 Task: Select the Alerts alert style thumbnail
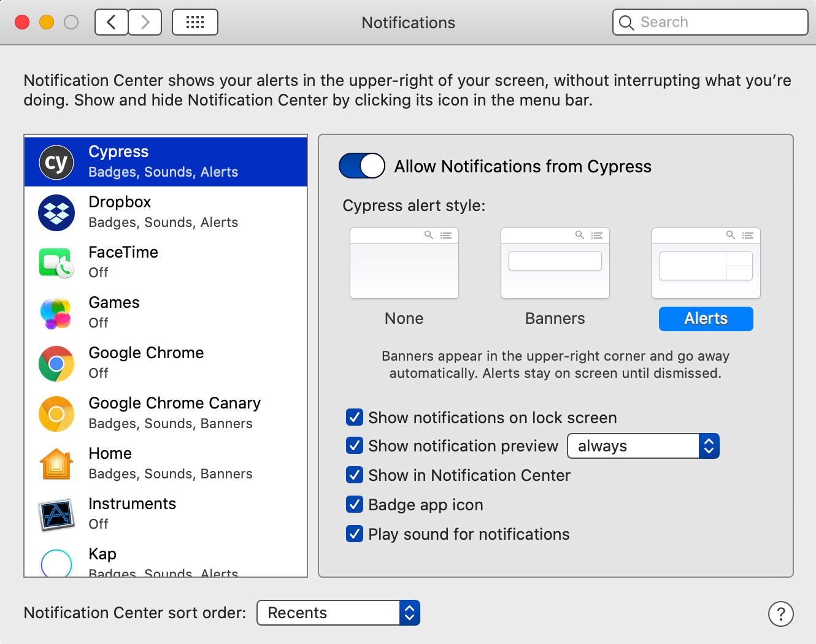click(706, 263)
